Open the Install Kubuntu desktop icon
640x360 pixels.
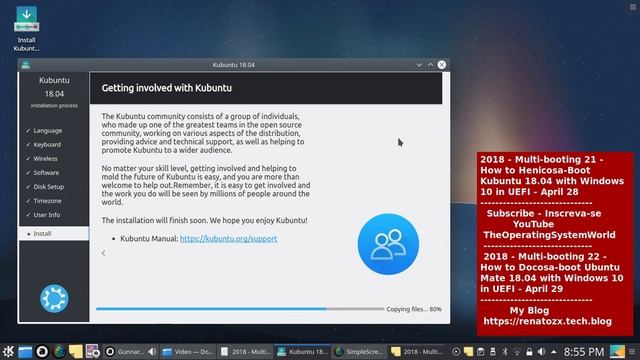click(27, 29)
